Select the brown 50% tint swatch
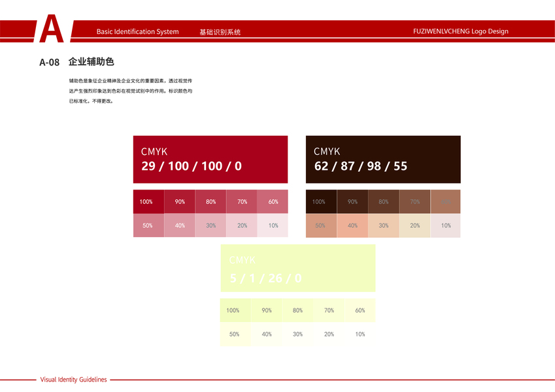555x392 pixels. pyautogui.click(x=322, y=225)
